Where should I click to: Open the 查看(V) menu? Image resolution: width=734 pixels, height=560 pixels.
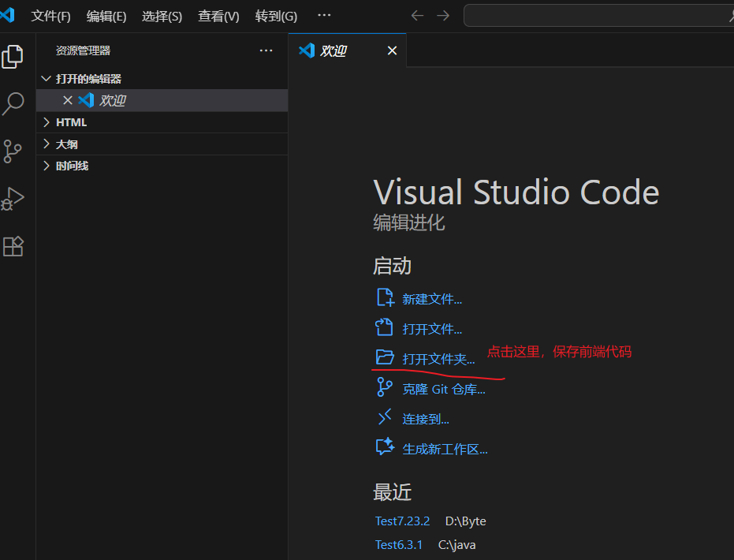coord(218,17)
